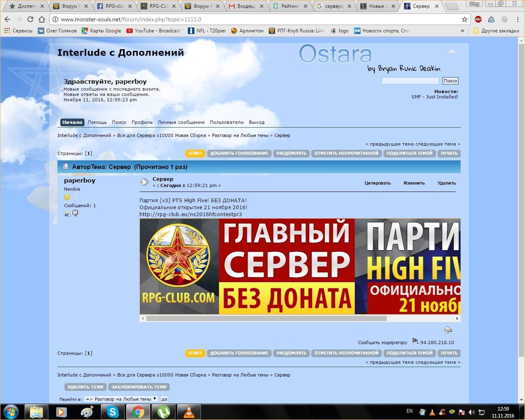Open Личные сообщения in the forum menu
The height and width of the screenshot is (420, 525).
181,122
